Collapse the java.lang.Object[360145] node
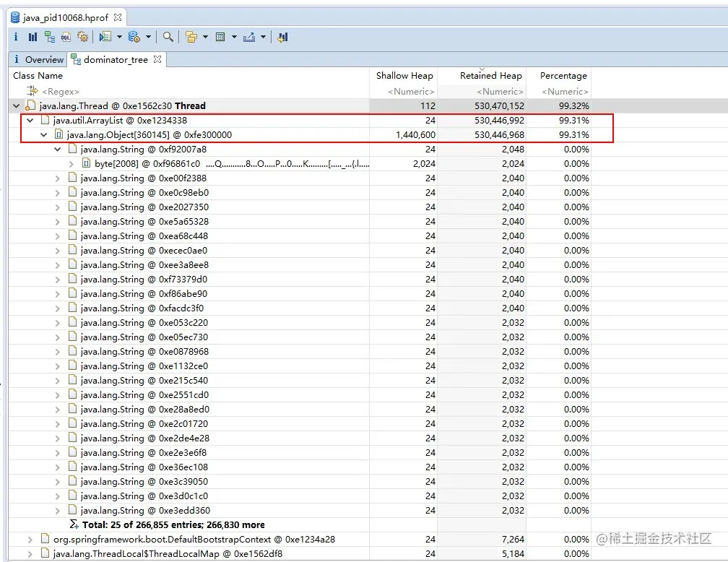728x562 pixels. click(x=44, y=134)
